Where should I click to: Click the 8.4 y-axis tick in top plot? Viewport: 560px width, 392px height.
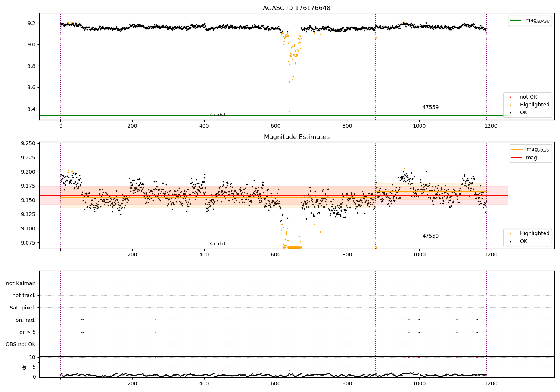coord(32,109)
